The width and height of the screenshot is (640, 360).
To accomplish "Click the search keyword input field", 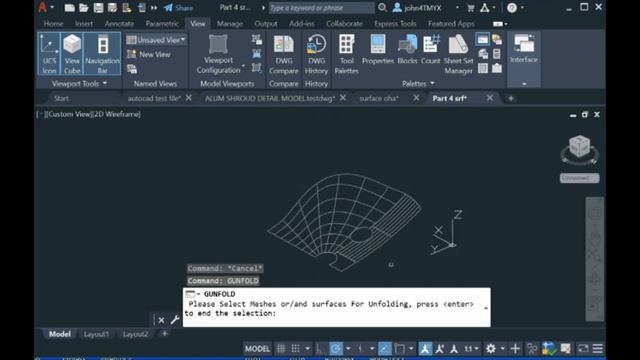I will point(321,8).
